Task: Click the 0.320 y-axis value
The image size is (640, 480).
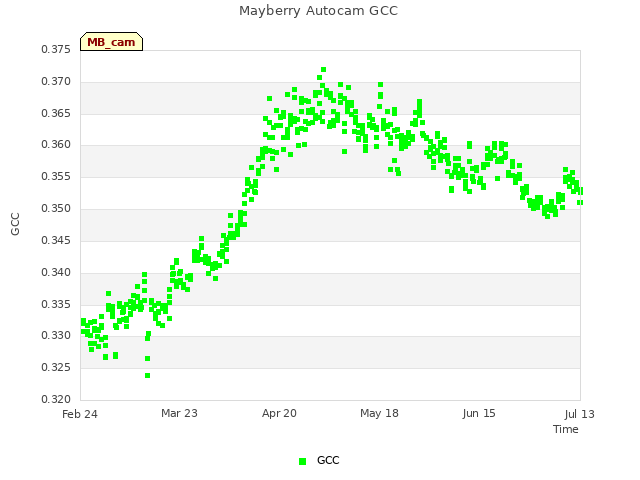Action: tap(56, 399)
